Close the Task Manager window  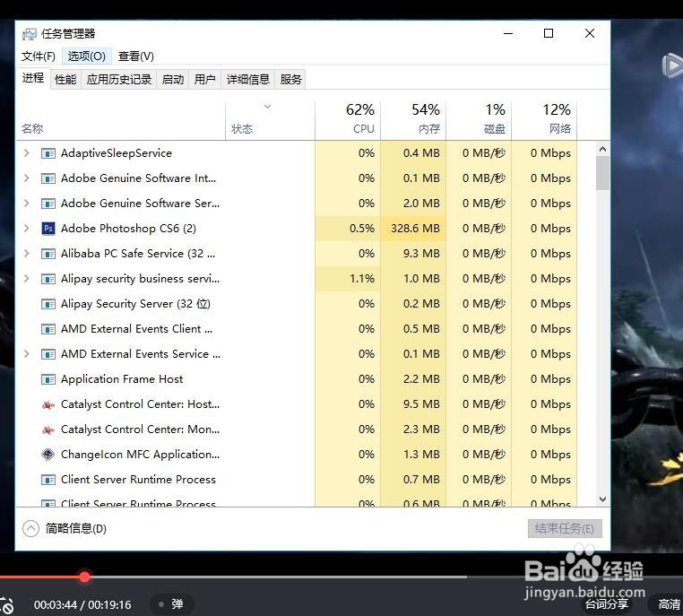tap(590, 33)
